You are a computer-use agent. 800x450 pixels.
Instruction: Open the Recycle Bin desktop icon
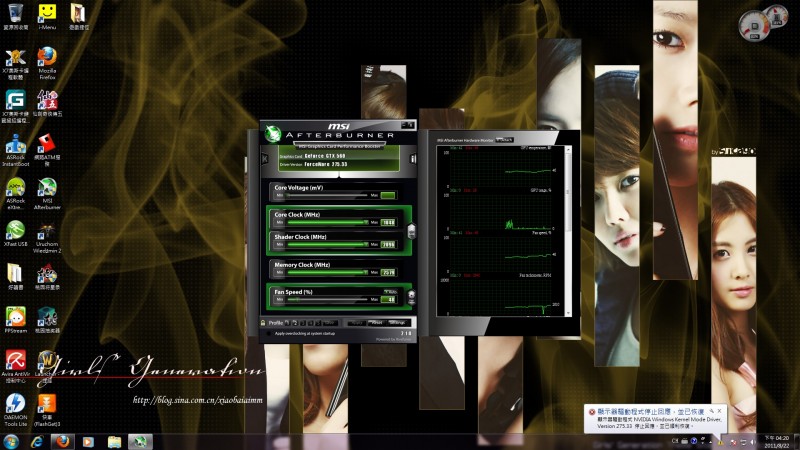pos(16,17)
